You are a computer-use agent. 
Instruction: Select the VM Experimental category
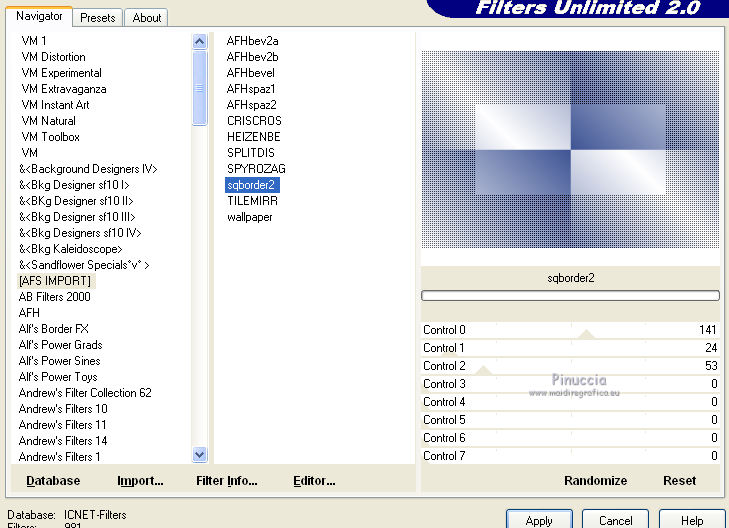point(61,73)
